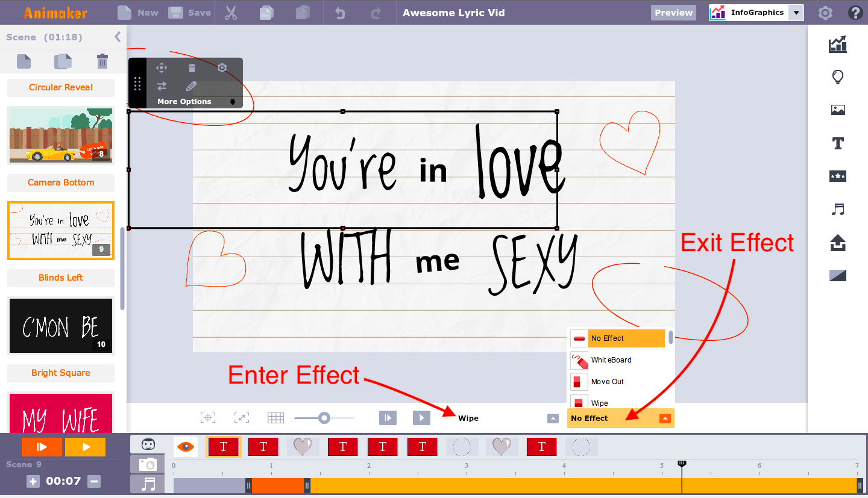Image resolution: width=868 pixels, height=498 pixels.
Task: Collapse the Scene panel with chevron
Action: coord(118,37)
